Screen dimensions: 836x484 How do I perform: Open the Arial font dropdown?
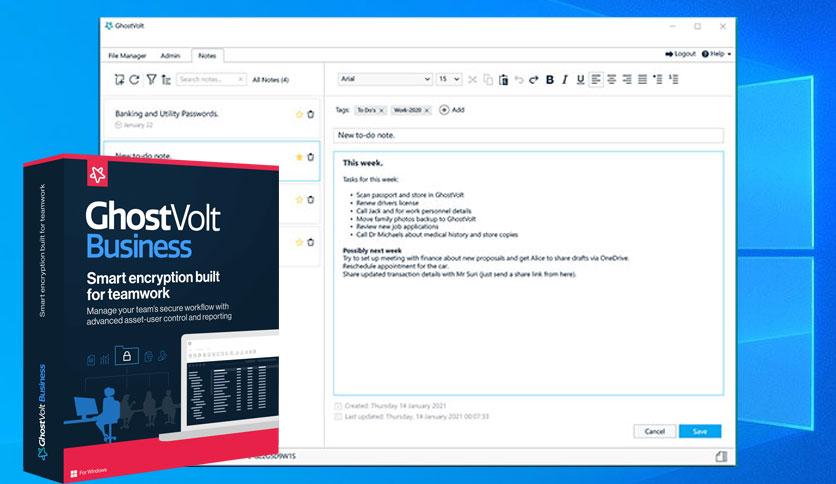385,79
